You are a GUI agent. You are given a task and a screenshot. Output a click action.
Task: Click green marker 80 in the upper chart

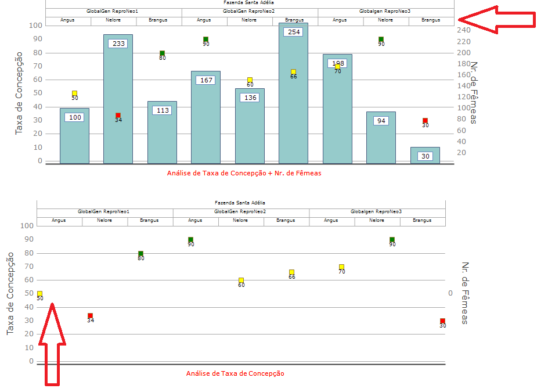tap(162, 53)
